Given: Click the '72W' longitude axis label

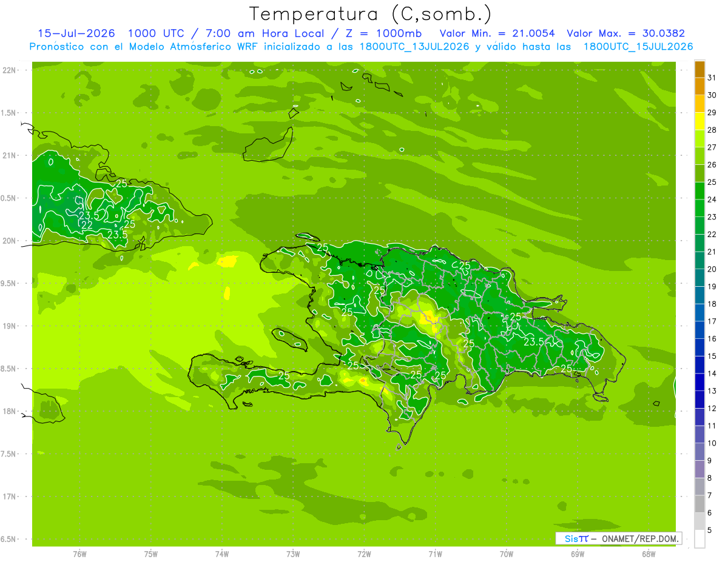Looking at the screenshot, I should [364, 554].
